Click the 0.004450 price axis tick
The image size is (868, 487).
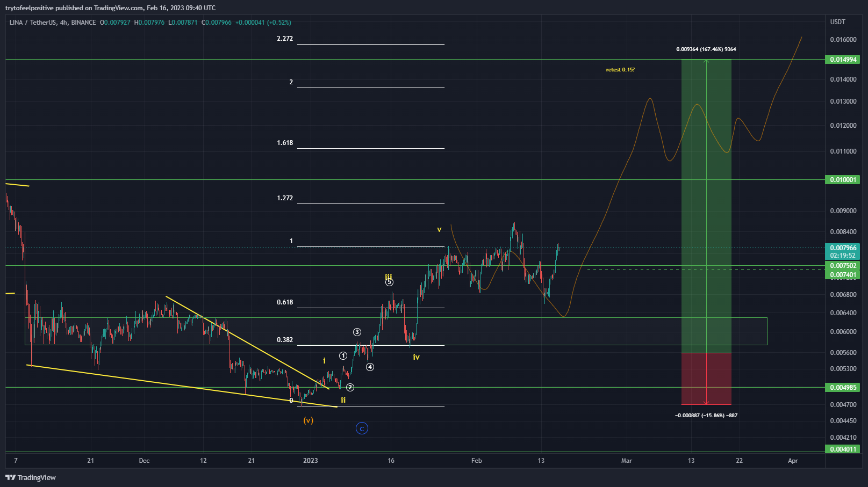tap(843, 421)
